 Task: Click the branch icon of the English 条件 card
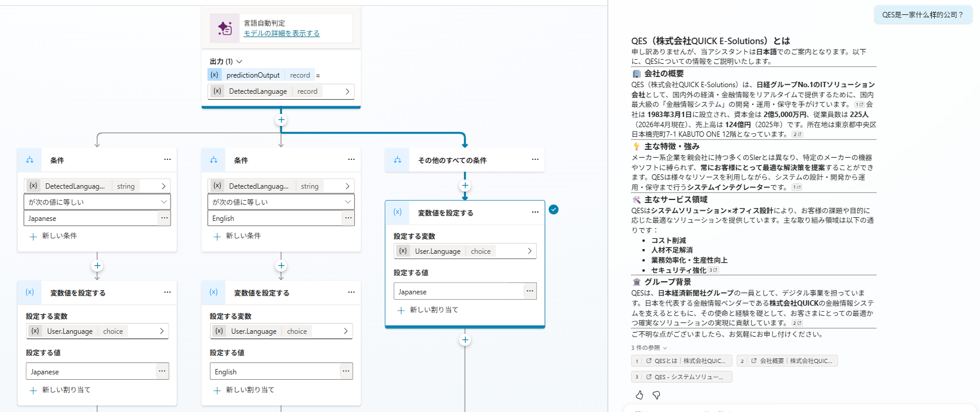click(214, 160)
